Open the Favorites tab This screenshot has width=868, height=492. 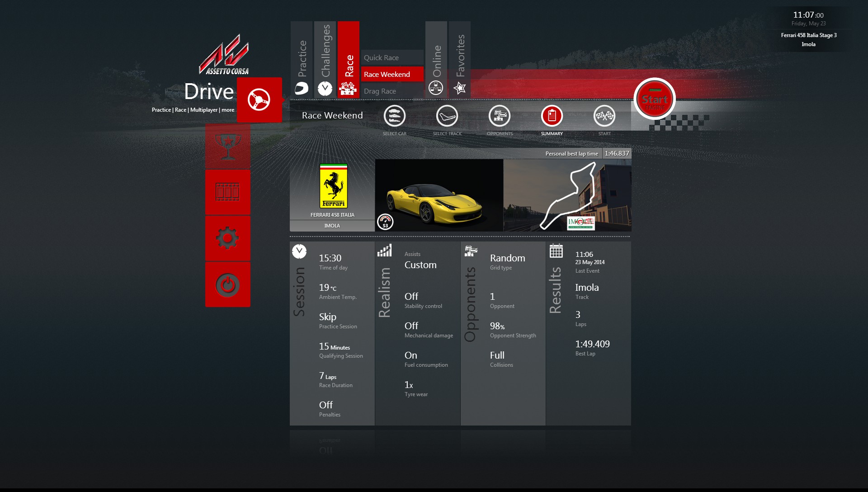pos(460,60)
